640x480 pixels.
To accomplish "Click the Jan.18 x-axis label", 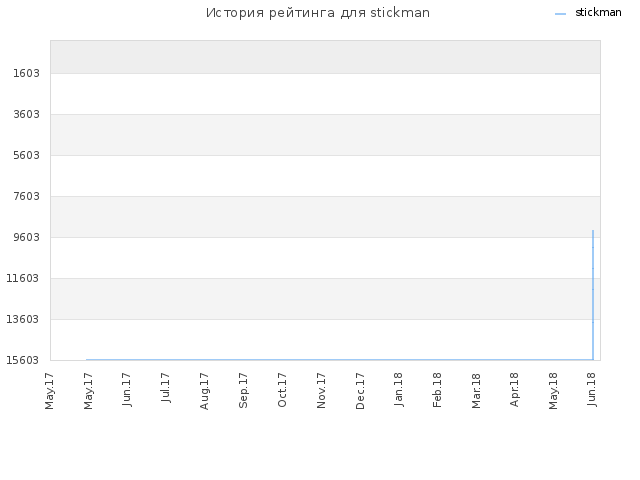I will [x=398, y=389].
